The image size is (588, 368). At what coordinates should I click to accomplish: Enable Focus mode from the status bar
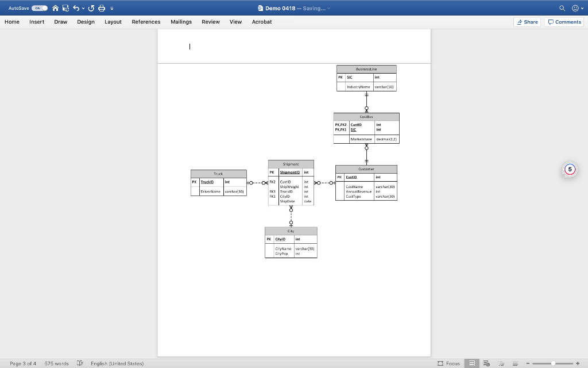[x=448, y=363]
